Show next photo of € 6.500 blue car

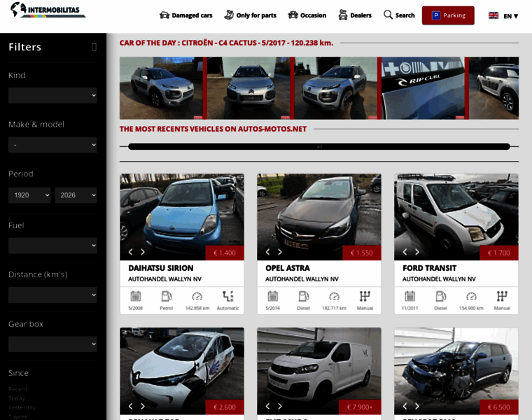(x=417, y=406)
